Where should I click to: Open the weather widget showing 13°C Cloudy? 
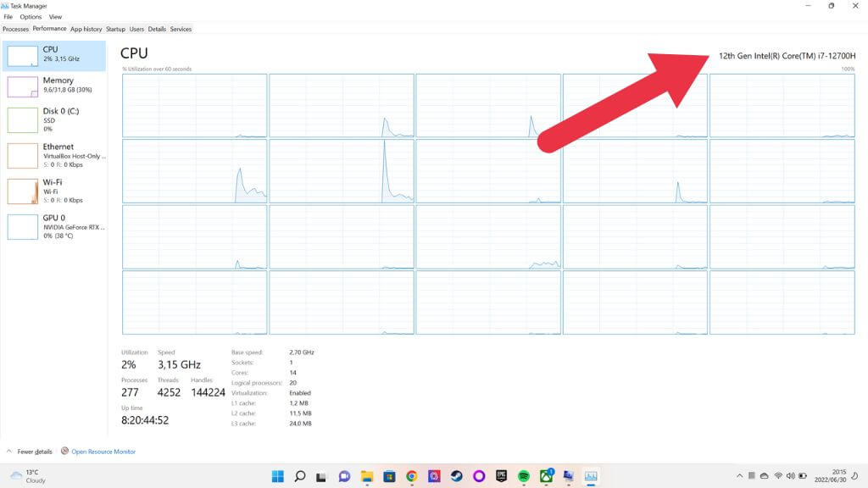click(28, 476)
